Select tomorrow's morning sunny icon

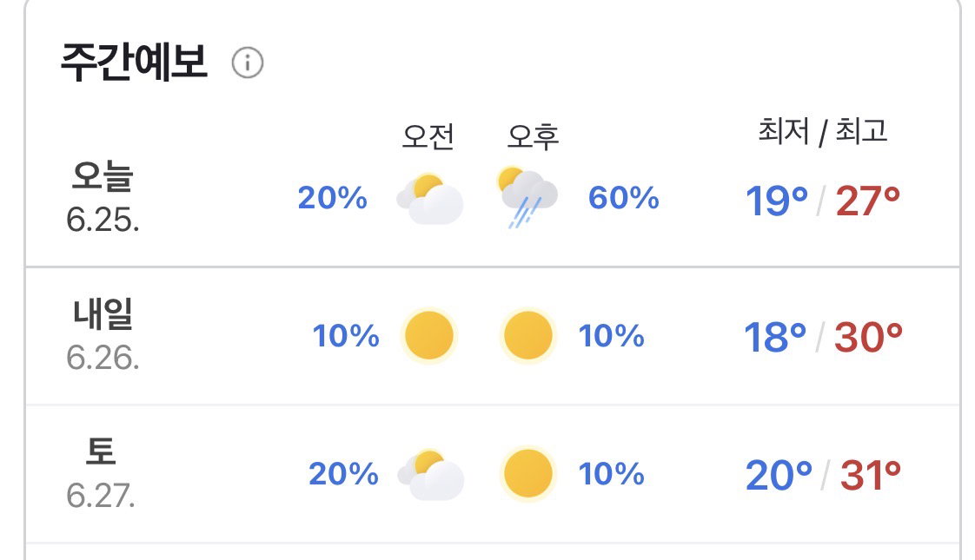[x=429, y=336]
